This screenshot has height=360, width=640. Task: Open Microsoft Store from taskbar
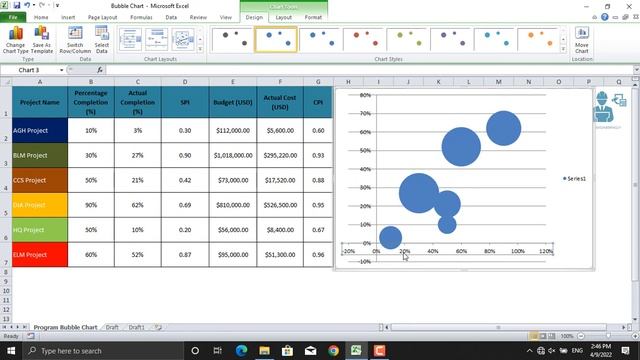point(287,351)
